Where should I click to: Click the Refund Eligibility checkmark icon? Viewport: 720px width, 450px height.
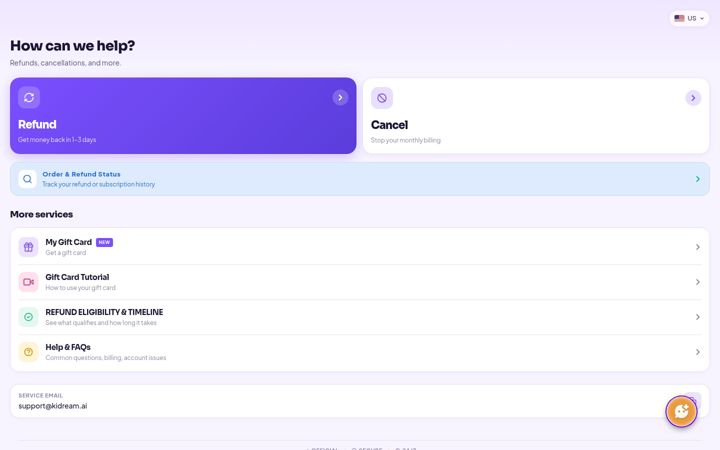click(28, 317)
